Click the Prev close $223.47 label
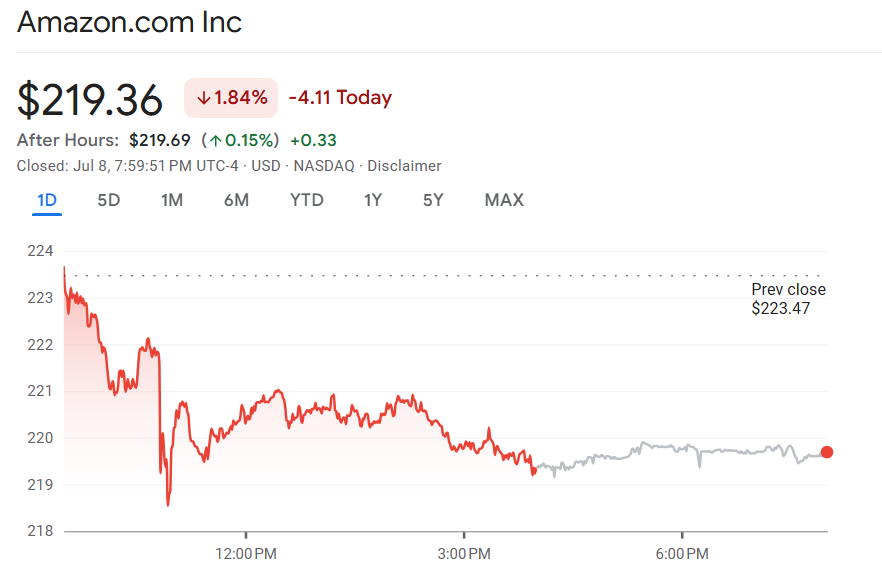The height and width of the screenshot is (575, 882). 788,299
